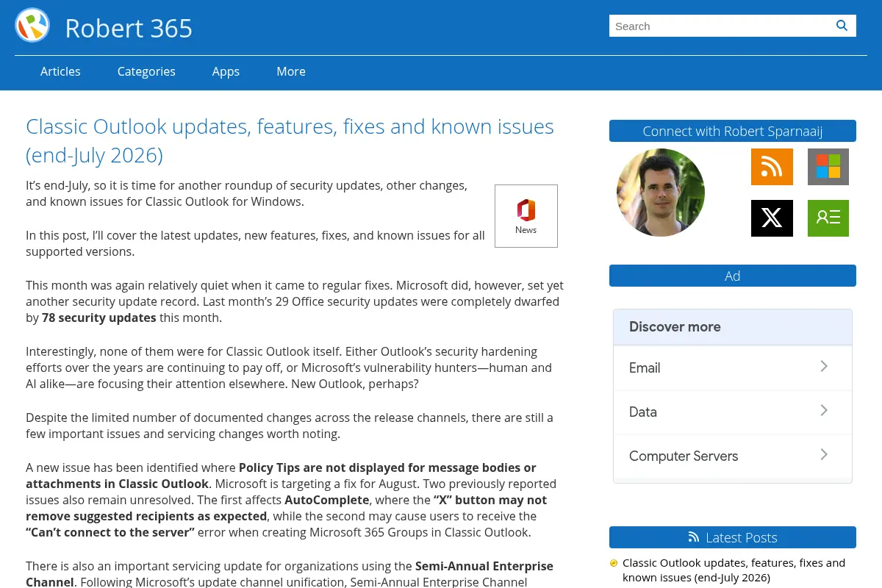Open the Data discover link

pos(733,412)
